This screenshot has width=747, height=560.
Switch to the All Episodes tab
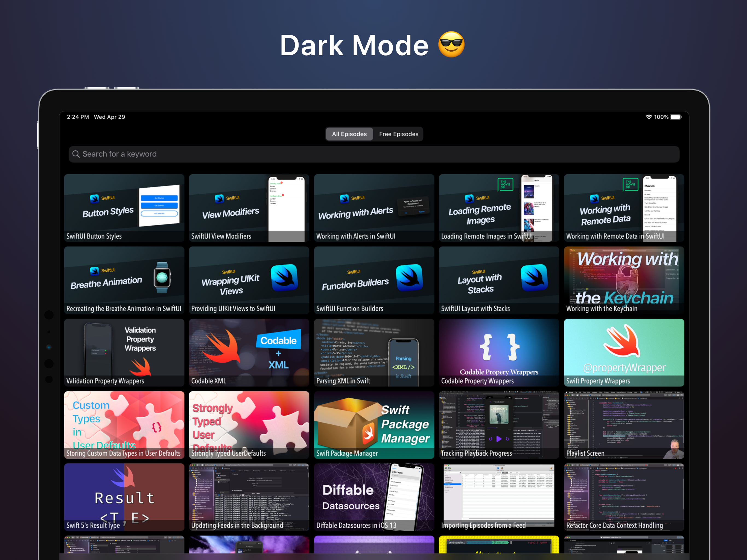point(349,134)
